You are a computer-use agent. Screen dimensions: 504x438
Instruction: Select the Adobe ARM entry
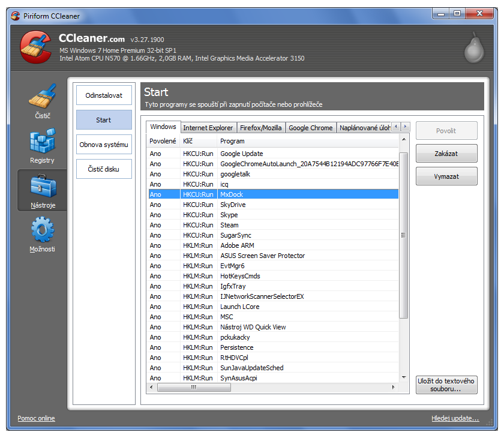click(273, 245)
